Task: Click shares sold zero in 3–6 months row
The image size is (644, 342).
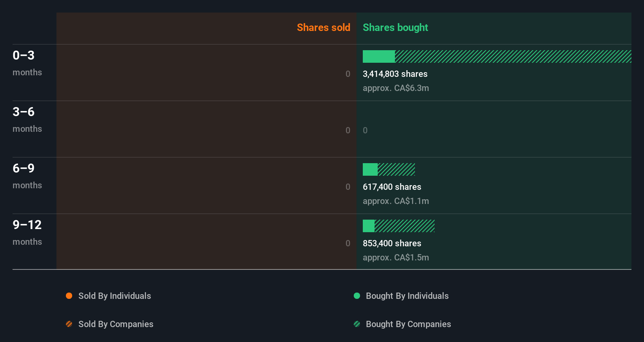Action: (348, 130)
